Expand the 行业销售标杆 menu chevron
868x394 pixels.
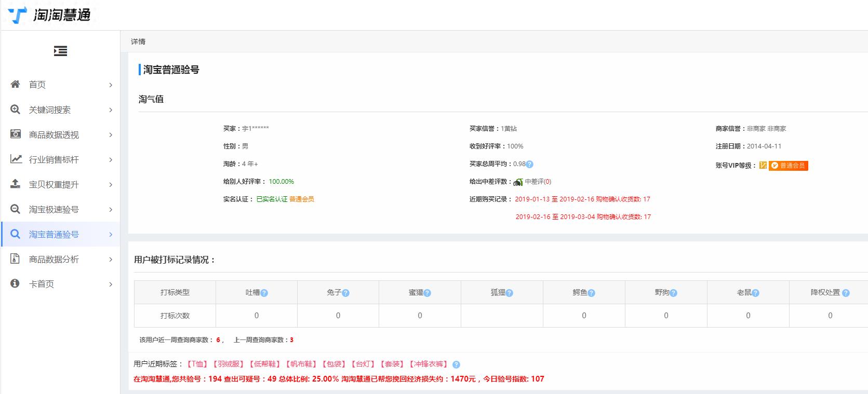pyautogui.click(x=111, y=159)
